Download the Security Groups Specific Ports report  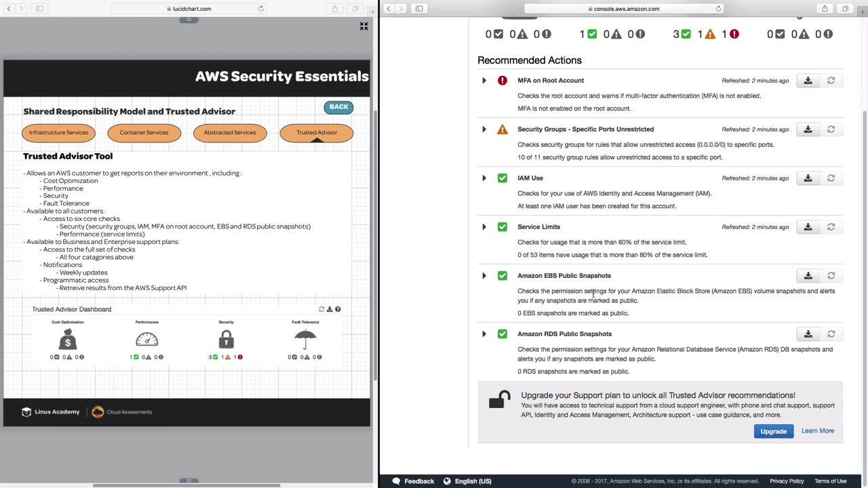808,129
